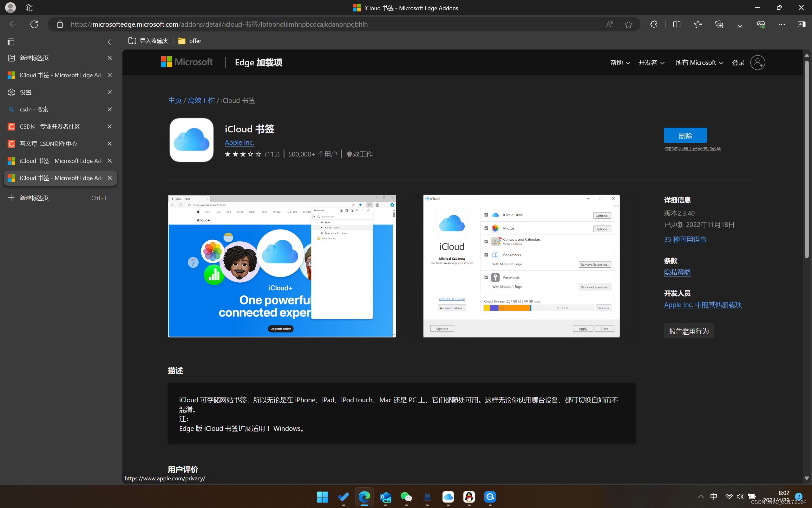Activate the Read aloud icon
812x508 pixels.
click(609, 24)
